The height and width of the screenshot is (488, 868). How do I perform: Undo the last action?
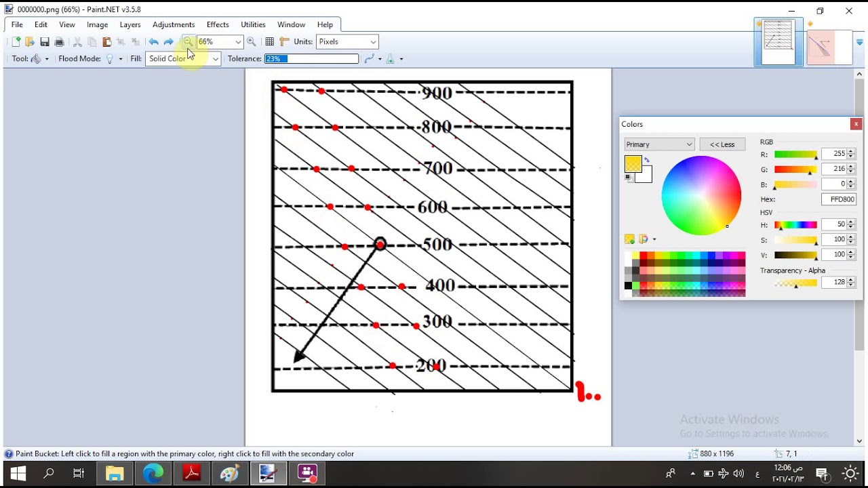pos(154,42)
